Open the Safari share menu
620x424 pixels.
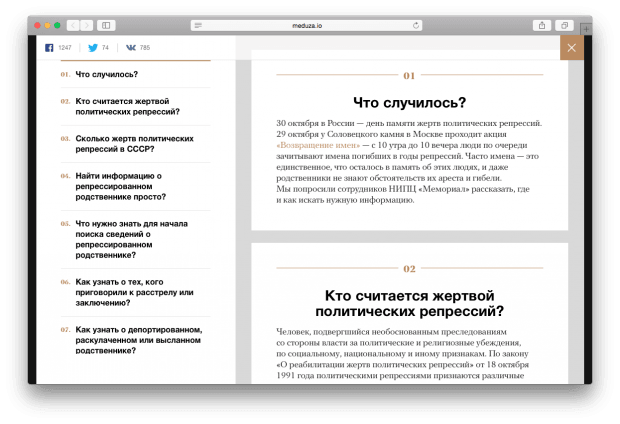(x=541, y=24)
